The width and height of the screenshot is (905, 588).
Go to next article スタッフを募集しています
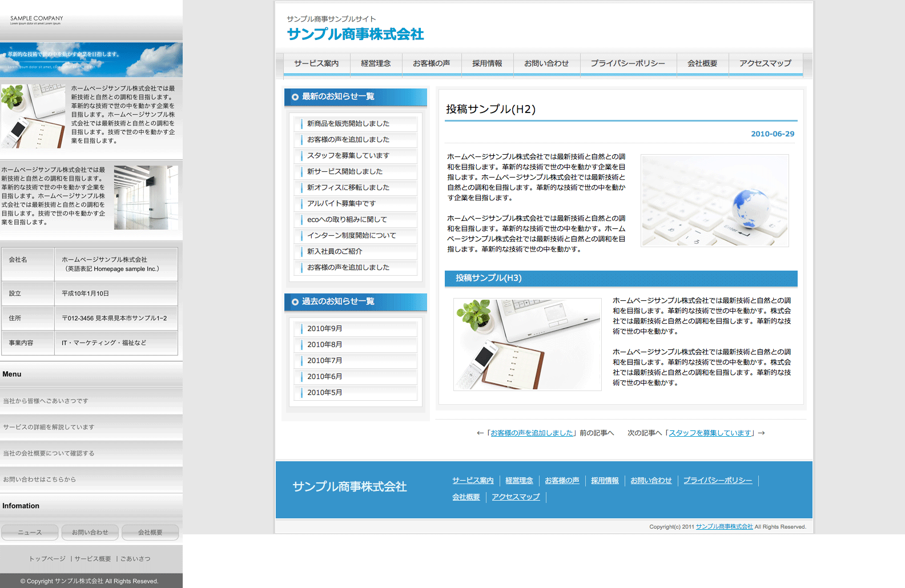pos(710,433)
